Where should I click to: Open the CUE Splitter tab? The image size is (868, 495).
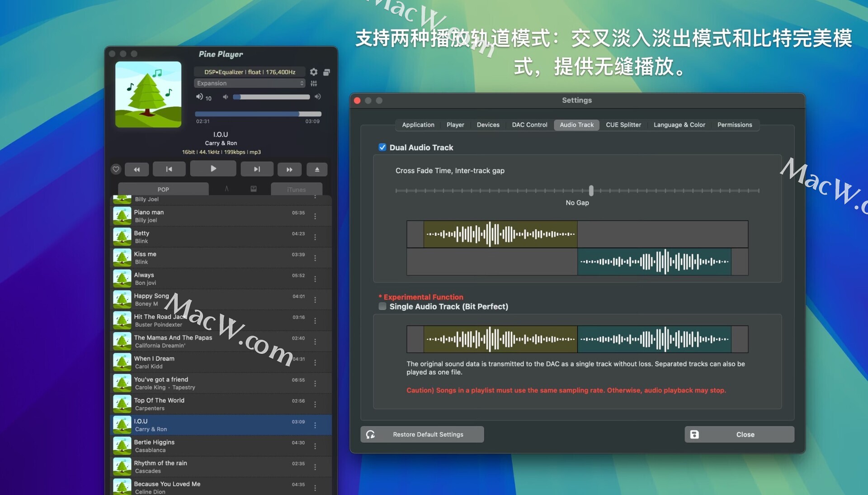[623, 125]
